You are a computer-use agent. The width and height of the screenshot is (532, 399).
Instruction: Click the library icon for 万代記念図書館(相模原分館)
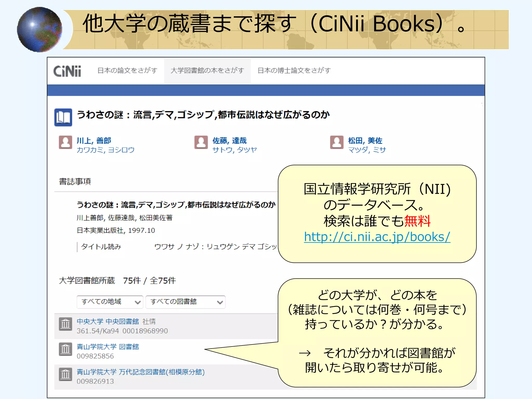pyautogui.click(x=65, y=374)
